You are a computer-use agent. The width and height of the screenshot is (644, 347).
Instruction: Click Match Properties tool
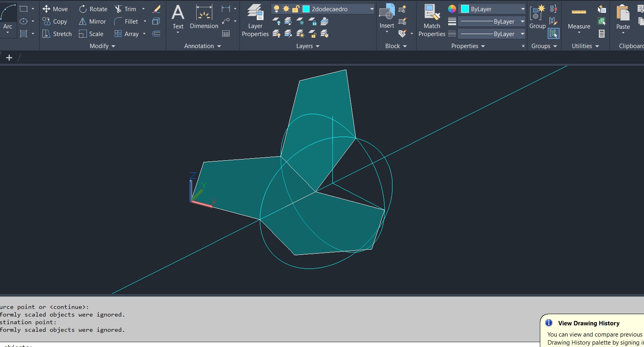[x=432, y=21]
